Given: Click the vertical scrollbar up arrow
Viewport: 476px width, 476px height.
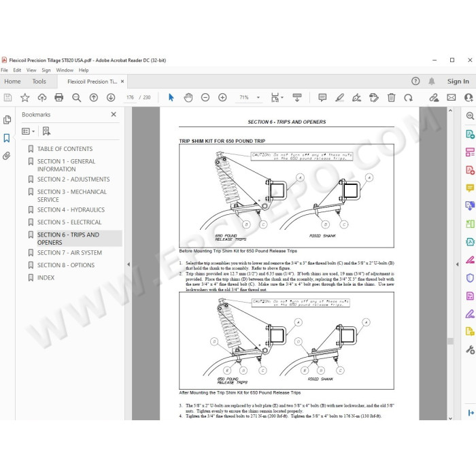Looking at the screenshot, I should pos(450,111).
